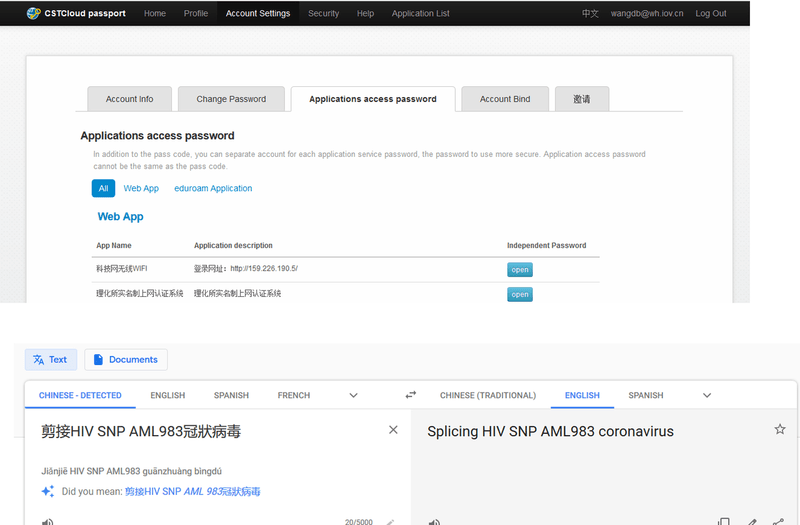Copy the translation to clipboard
Screen dimensions: 800x525
pyautogui.click(x=723, y=521)
